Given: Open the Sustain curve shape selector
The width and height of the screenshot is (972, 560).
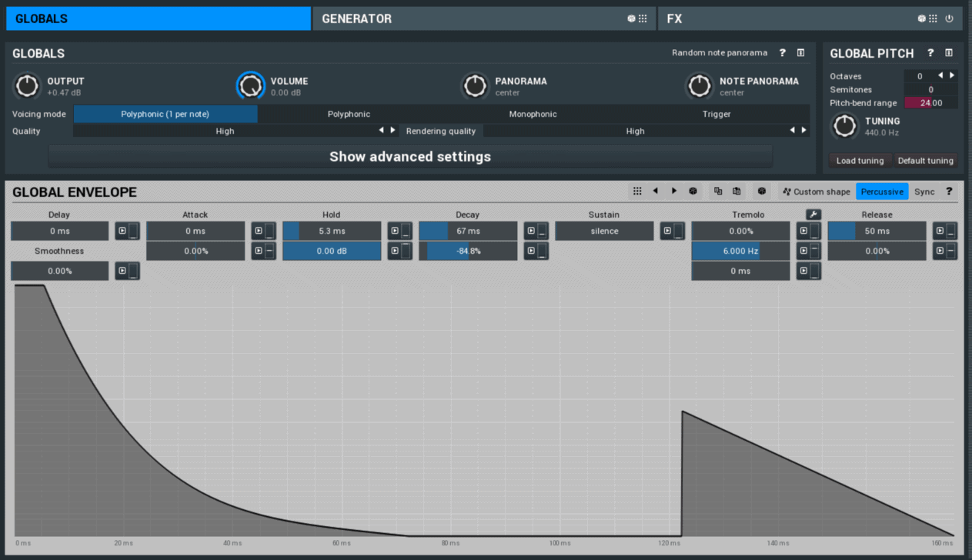Looking at the screenshot, I should pyautogui.click(x=672, y=231).
